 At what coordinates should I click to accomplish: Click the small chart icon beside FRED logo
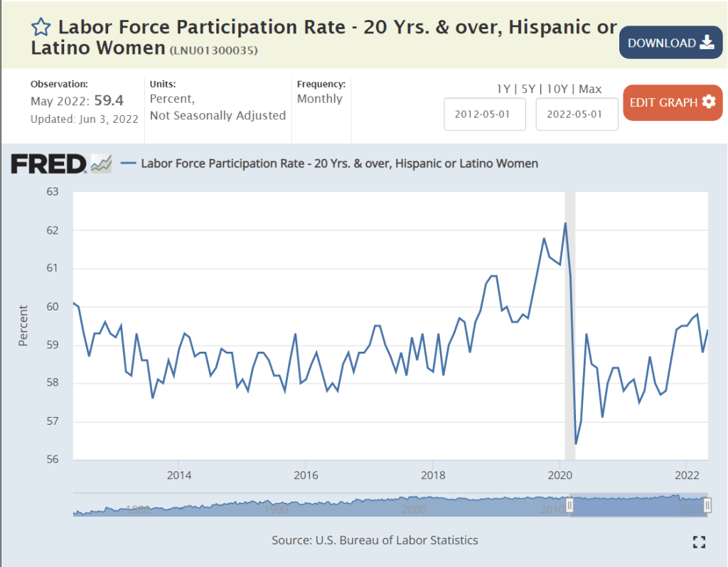101,164
